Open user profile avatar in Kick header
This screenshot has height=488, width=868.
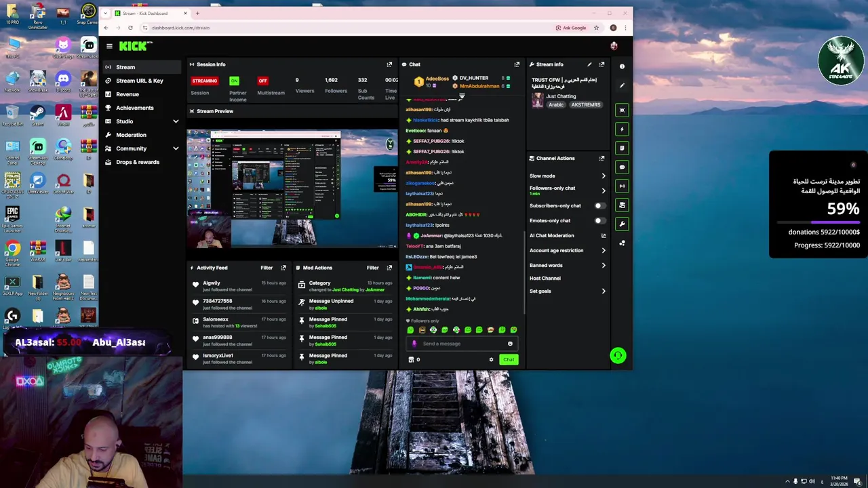[614, 46]
